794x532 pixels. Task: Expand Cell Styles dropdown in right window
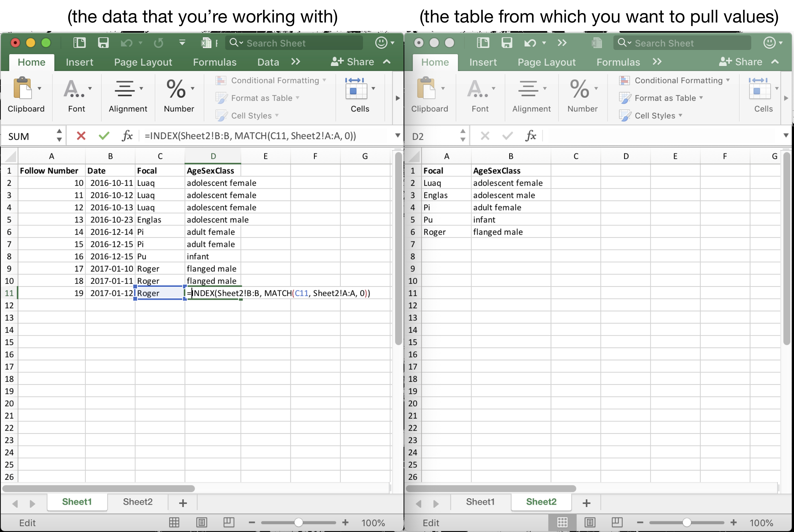click(680, 115)
